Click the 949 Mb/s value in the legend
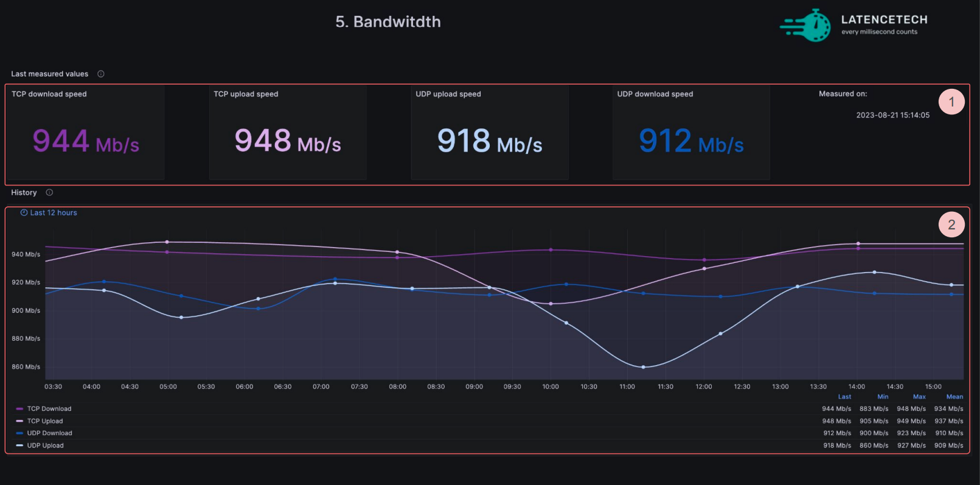 [911, 421]
